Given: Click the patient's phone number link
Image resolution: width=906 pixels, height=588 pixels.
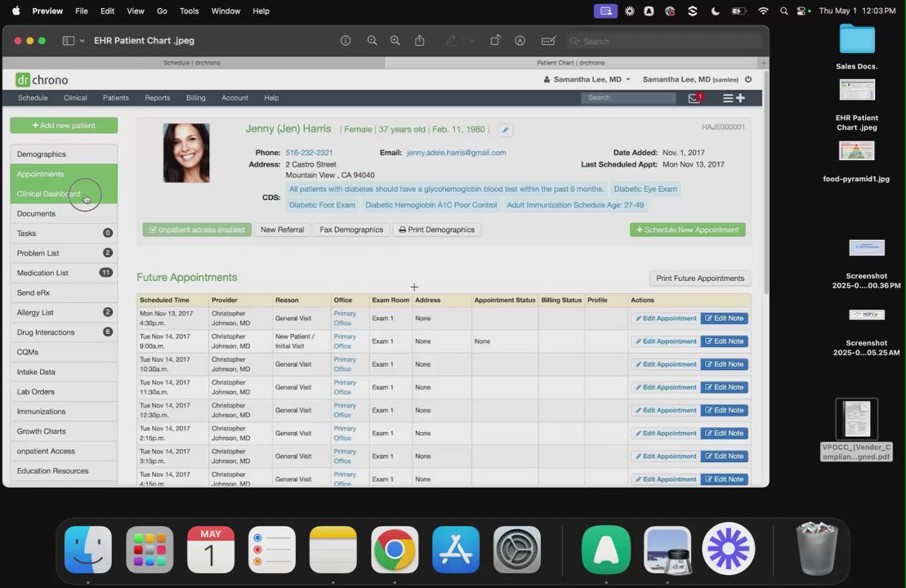Looking at the screenshot, I should [x=309, y=153].
